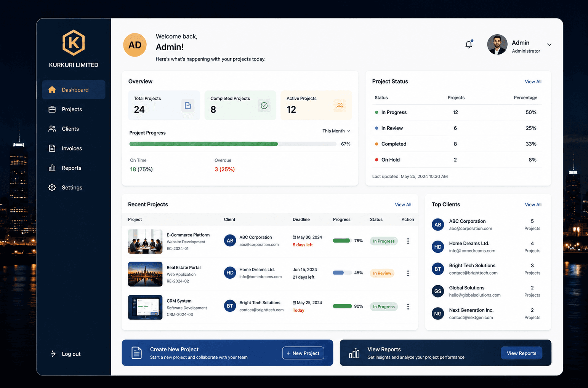Screen dimensions: 588x388
Task: Click Bright Tech Solutions in Top Clients list
Action: click(472, 265)
